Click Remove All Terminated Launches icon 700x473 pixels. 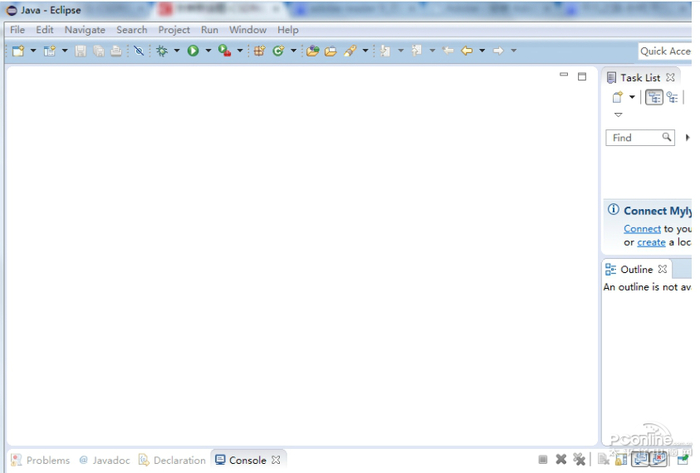[x=579, y=459]
